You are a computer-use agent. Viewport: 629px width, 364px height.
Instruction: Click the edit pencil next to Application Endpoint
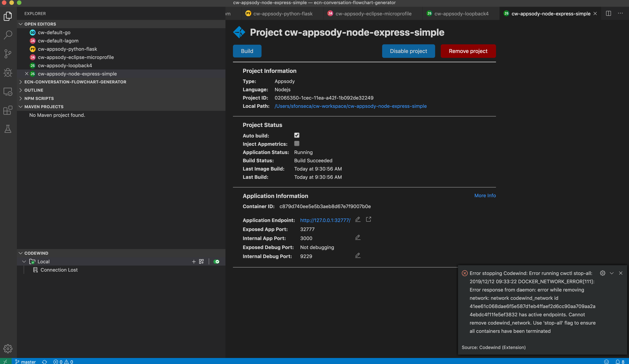pos(358,220)
